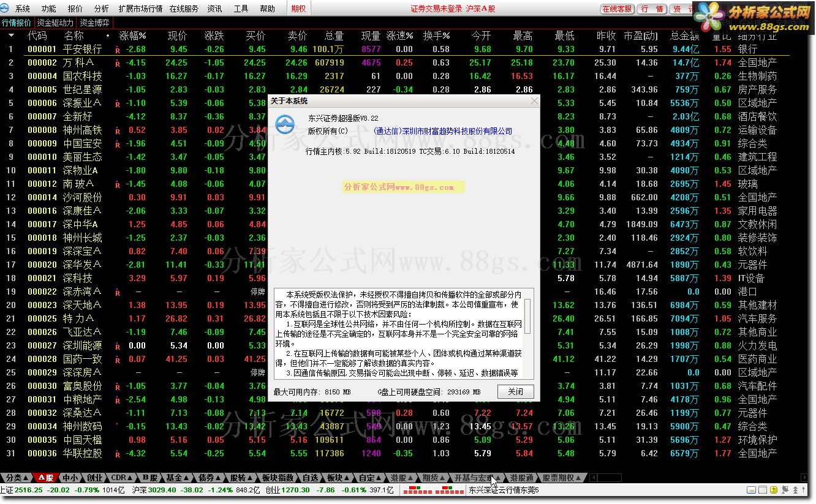Select the 自选 bottom tab
The height and width of the screenshot is (504, 816).
[311, 478]
